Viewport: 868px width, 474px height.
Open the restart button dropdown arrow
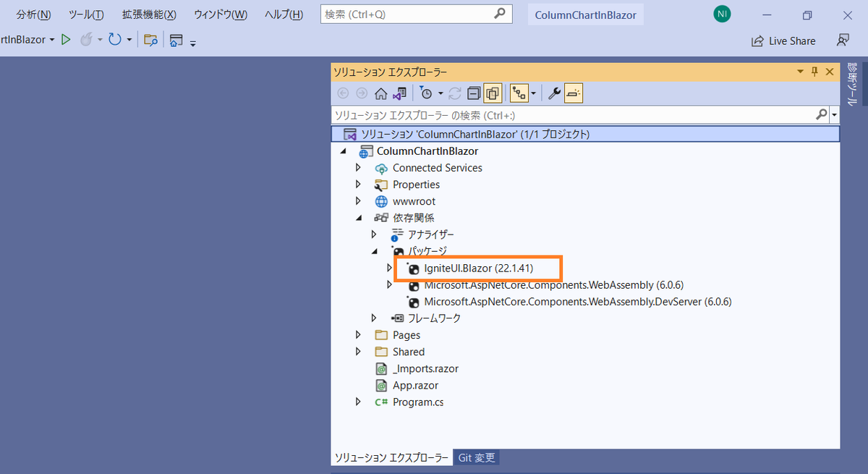coord(129,40)
